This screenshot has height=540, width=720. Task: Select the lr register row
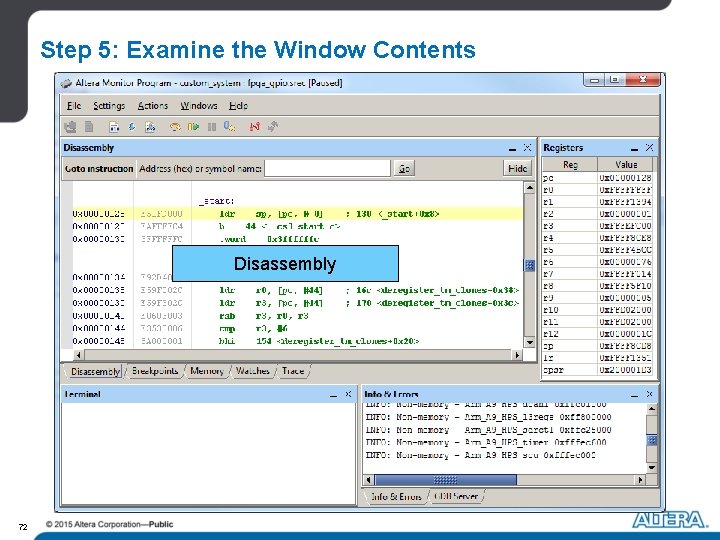pyautogui.click(x=597, y=358)
